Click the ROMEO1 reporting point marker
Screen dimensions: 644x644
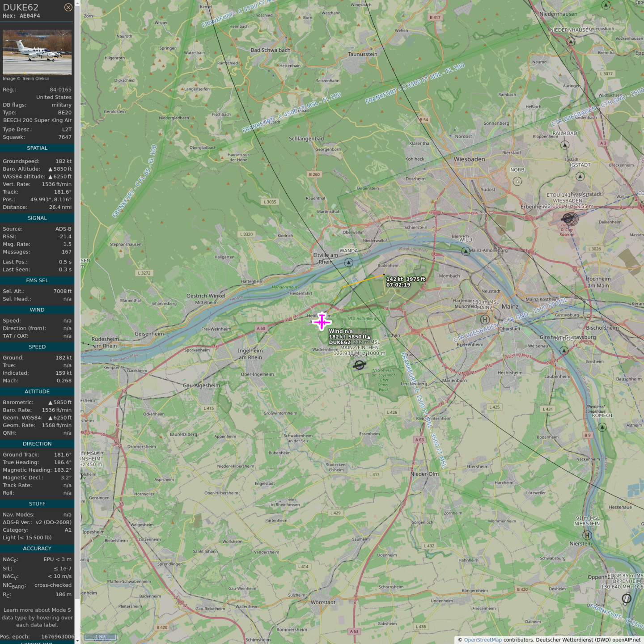click(602, 427)
